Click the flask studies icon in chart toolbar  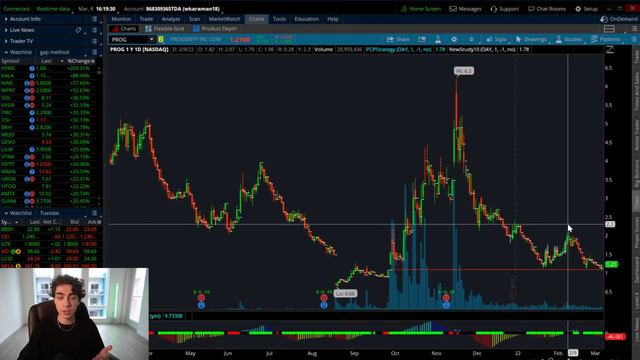(438, 39)
